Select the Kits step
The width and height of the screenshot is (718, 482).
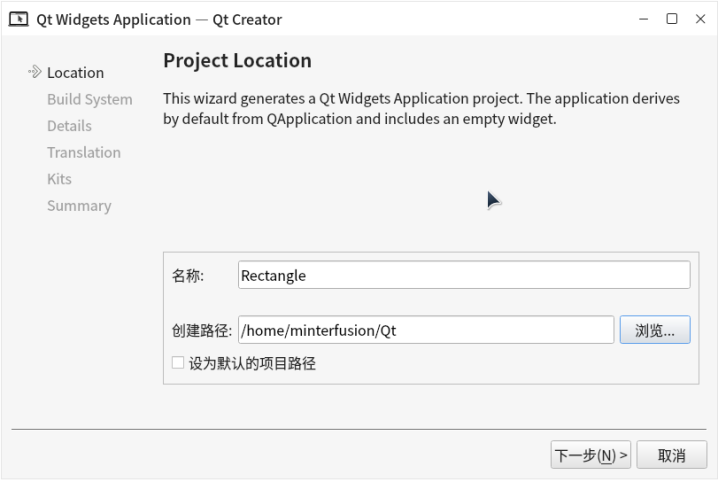59,179
